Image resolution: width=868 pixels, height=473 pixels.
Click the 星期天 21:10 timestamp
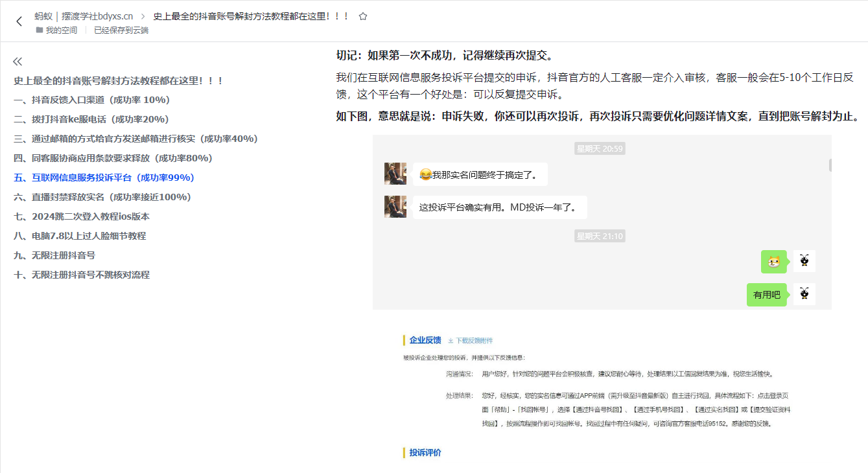pyautogui.click(x=600, y=236)
